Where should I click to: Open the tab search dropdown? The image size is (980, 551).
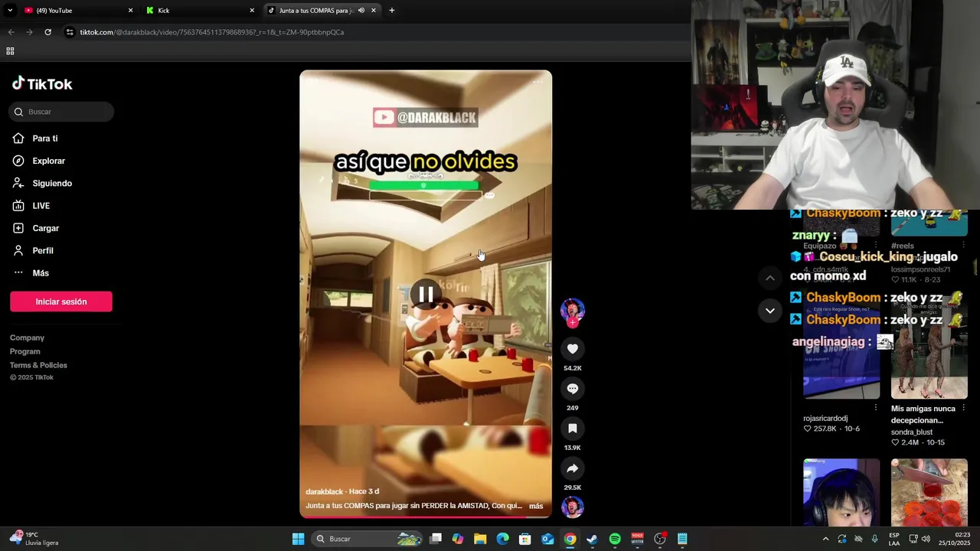(x=10, y=11)
